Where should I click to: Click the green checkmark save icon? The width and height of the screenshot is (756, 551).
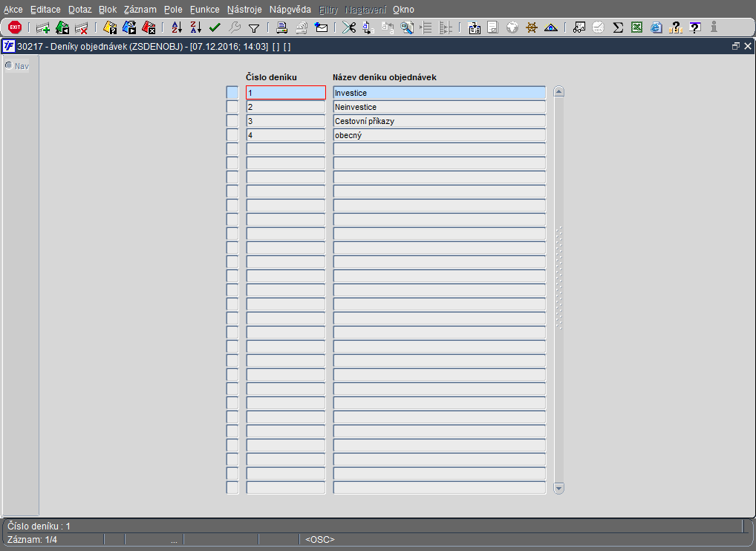click(x=215, y=27)
